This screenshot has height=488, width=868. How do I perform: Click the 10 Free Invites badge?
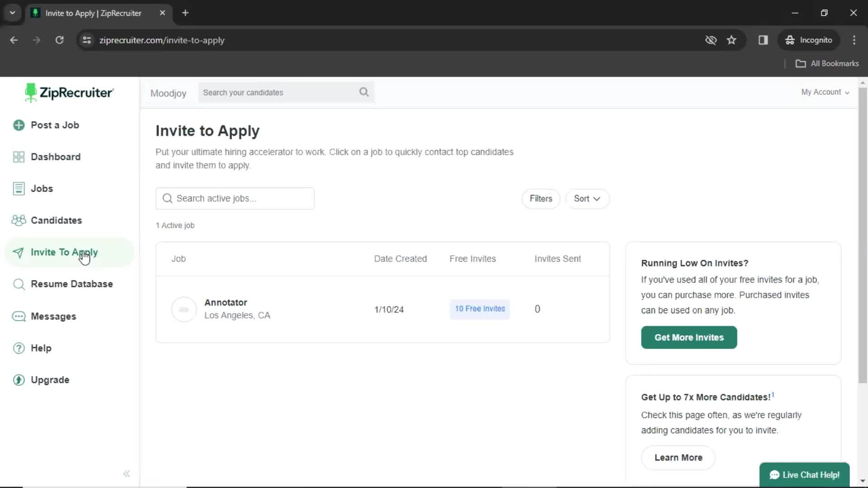click(x=480, y=308)
